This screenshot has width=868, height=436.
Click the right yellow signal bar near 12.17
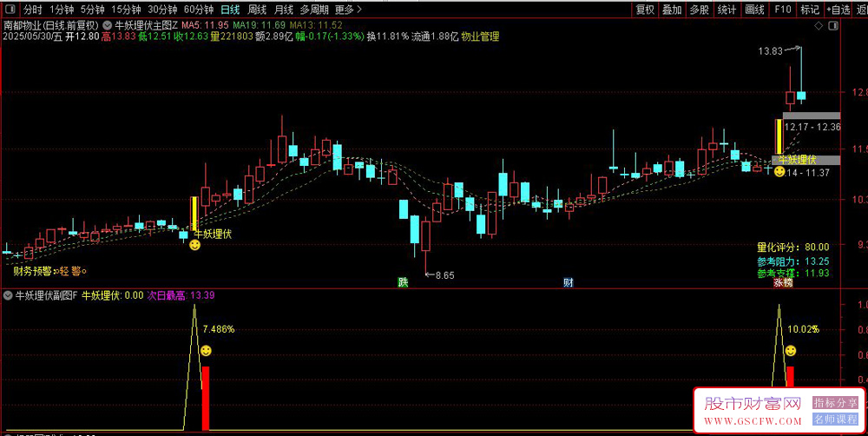pos(779,137)
